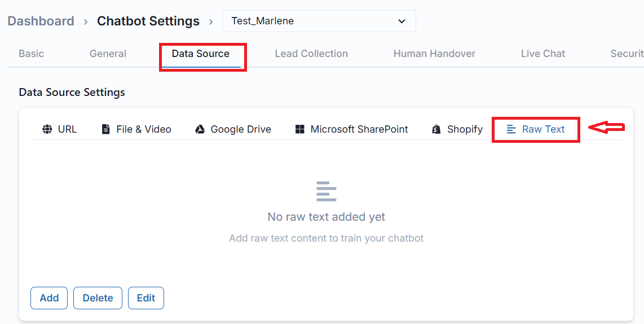This screenshot has width=644, height=324.
Task: Open the Human Handover tab
Action: (x=434, y=54)
